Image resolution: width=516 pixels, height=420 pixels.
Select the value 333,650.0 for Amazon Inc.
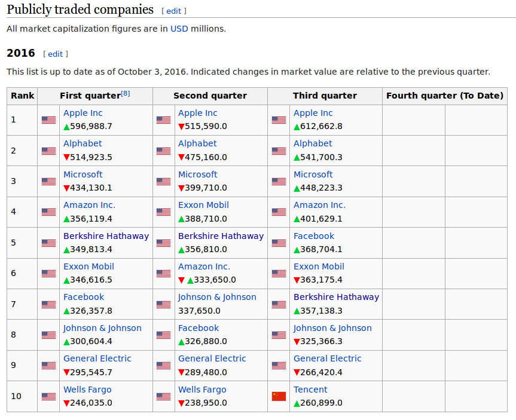click(x=215, y=280)
